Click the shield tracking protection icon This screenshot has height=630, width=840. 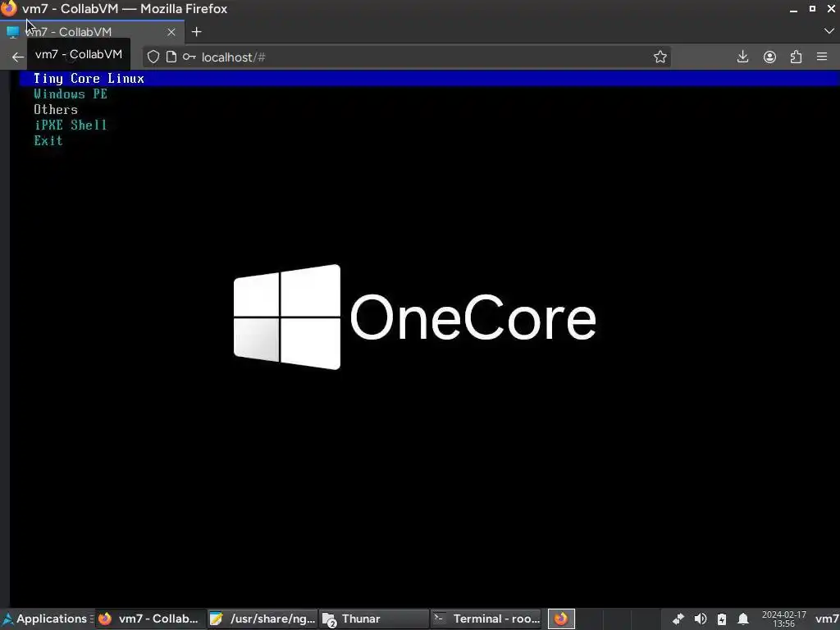pyautogui.click(x=153, y=57)
